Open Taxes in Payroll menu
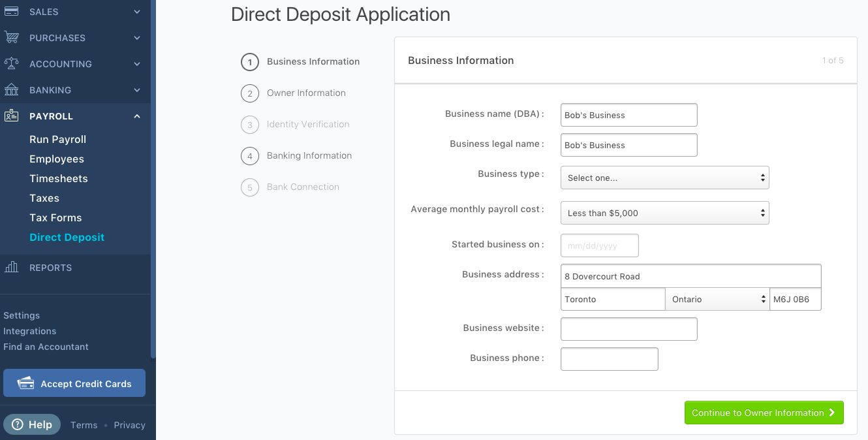 44,198
